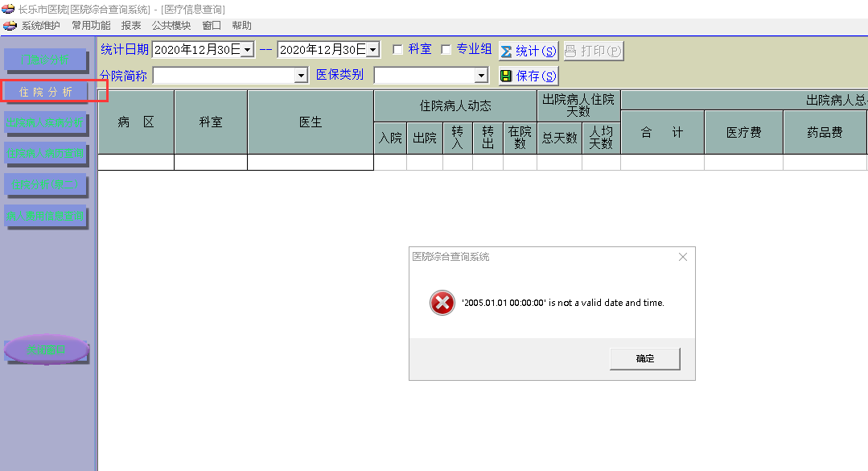Open the 窗口 menu
Image resolution: width=868 pixels, height=471 pixels.
(x=212, y=26)
